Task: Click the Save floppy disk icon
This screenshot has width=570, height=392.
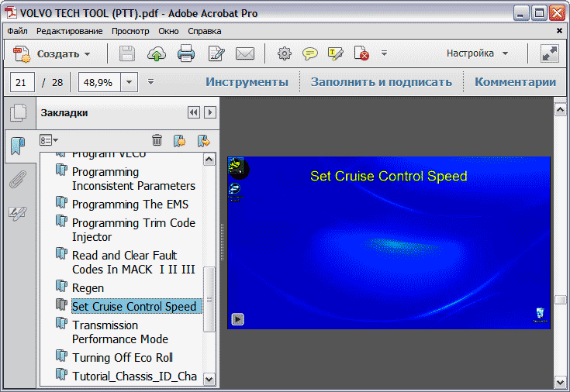Action: [x=127, y=54]
